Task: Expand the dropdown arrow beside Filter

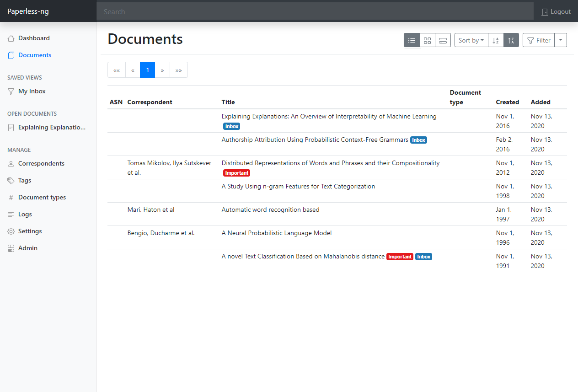Action: (x=561, y=40)
